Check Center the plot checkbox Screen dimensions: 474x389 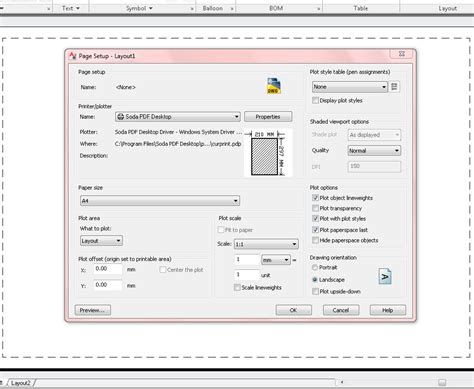tap(163, 270)
